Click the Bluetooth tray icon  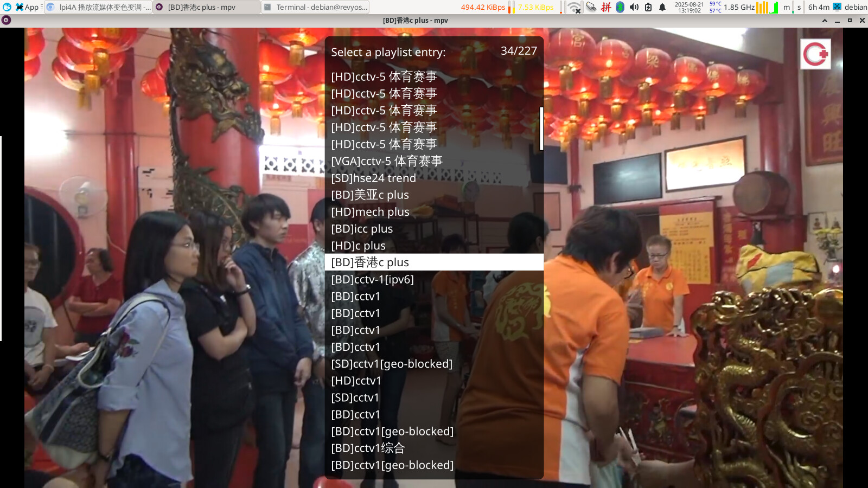(620, 7)
